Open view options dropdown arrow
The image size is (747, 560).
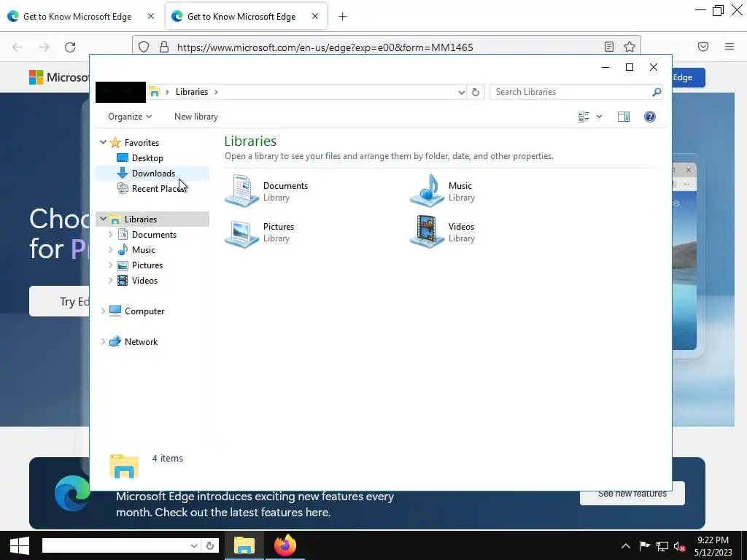pos(600,117)
